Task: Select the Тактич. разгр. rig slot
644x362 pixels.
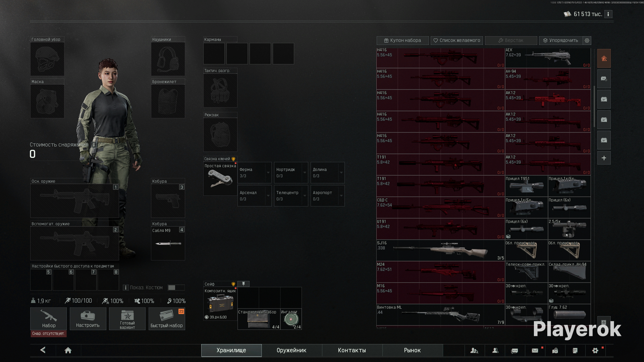Action: [220, 90]
